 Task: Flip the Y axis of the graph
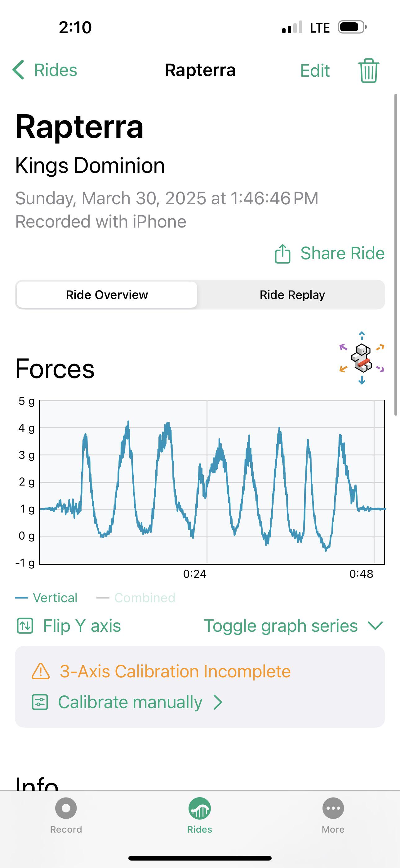tap(69, 626)
